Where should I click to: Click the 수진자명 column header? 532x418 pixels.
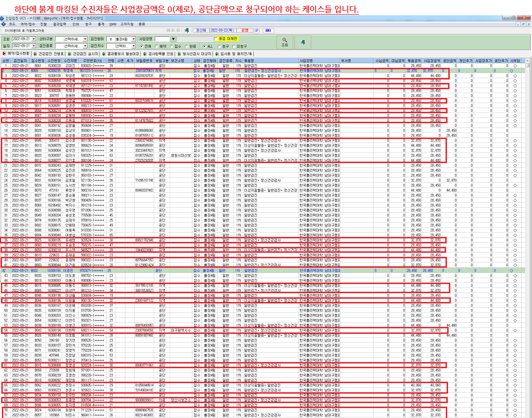click(x=70, y=61)
